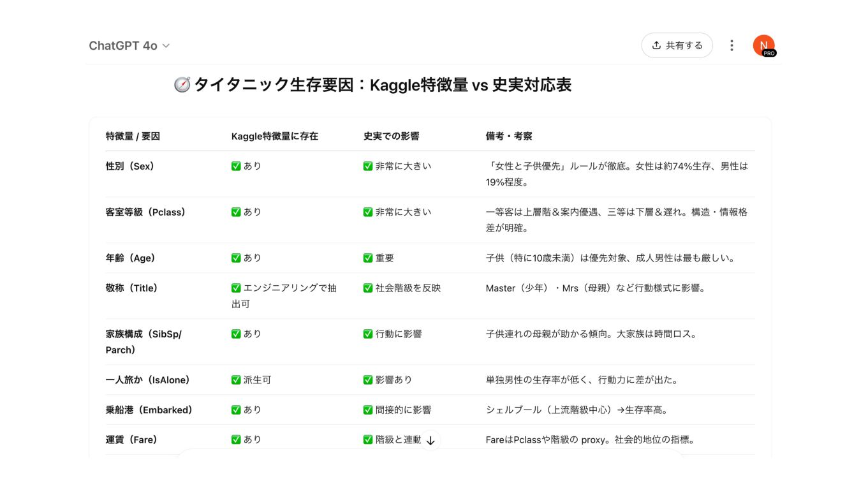Click the 共有する share button
Image resolution: width=868 pixels, height=488 pixels.
click(x=677, y=45)
